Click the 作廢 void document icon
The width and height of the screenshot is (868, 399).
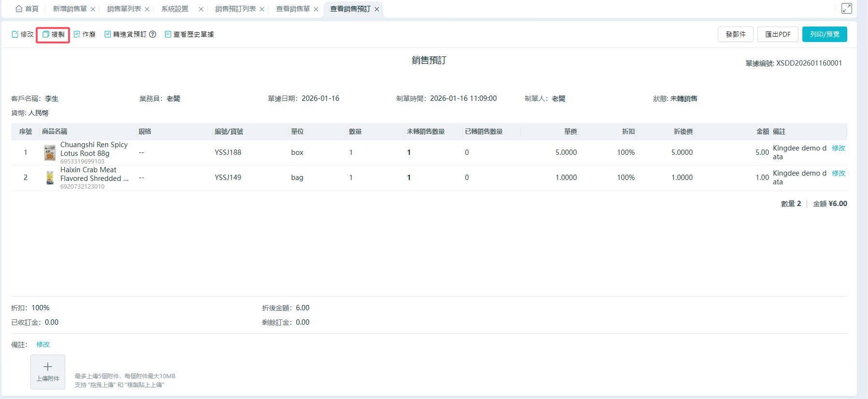(77, 34)
